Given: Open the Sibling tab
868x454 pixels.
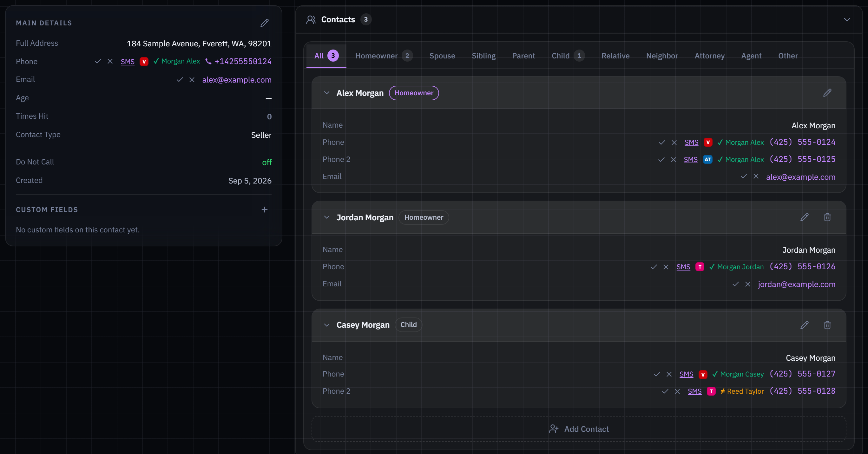Looking at the screenshot, I should 483,56.
